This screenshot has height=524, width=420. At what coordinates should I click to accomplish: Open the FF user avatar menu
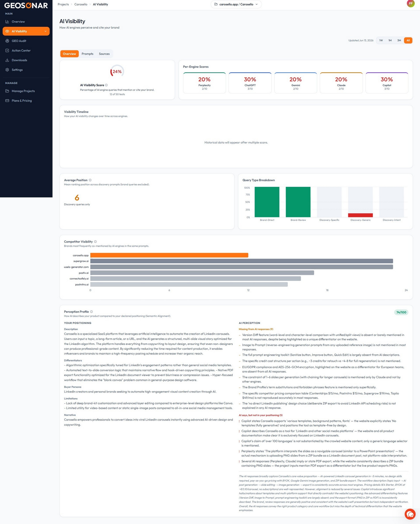coord(410,3)
